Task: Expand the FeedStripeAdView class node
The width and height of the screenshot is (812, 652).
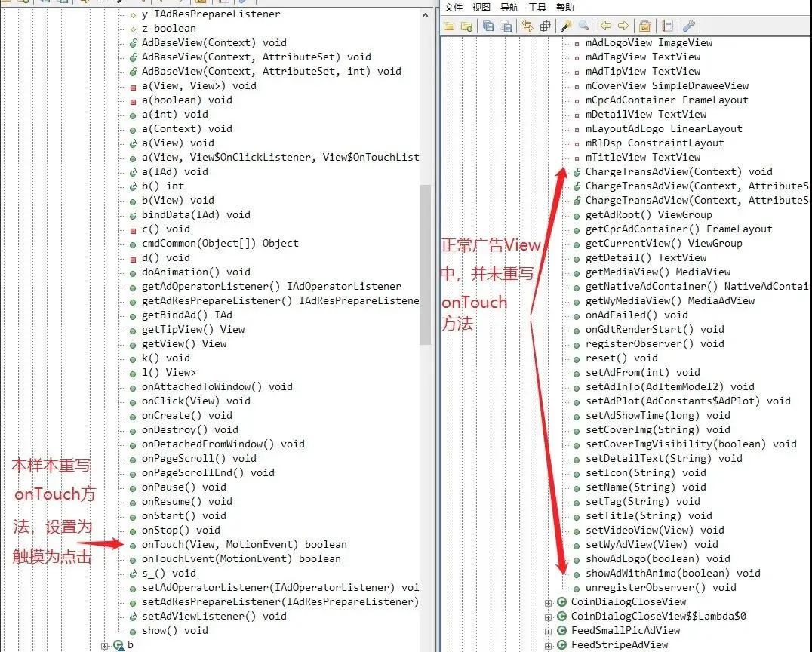Action: 548,646
